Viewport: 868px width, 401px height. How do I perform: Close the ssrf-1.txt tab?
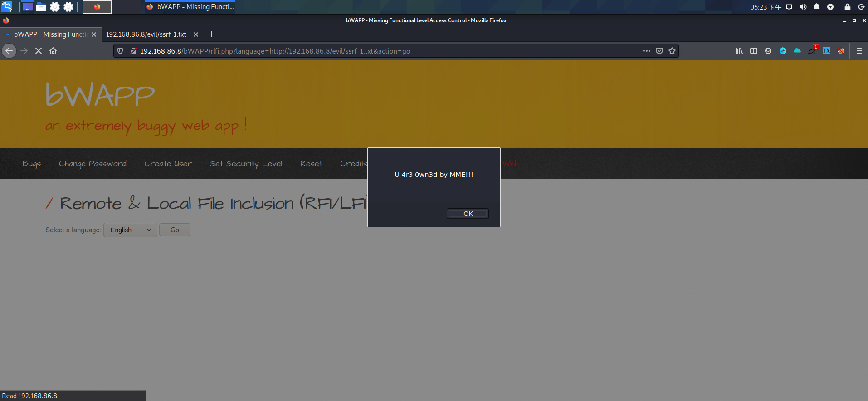[x=196, y=34]
